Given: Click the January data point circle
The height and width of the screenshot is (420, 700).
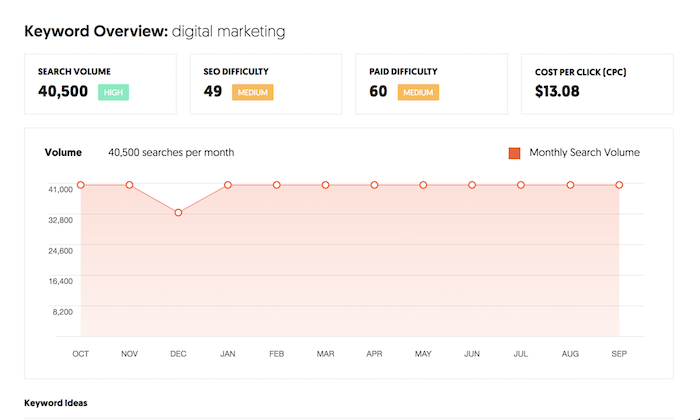Looking at the screenshot, I should tap(228, 185).
